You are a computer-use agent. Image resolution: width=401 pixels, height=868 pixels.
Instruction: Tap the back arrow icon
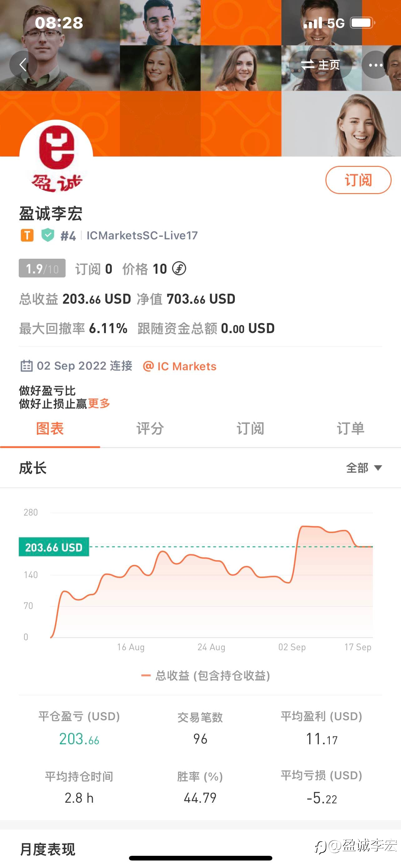pos(23,64)
